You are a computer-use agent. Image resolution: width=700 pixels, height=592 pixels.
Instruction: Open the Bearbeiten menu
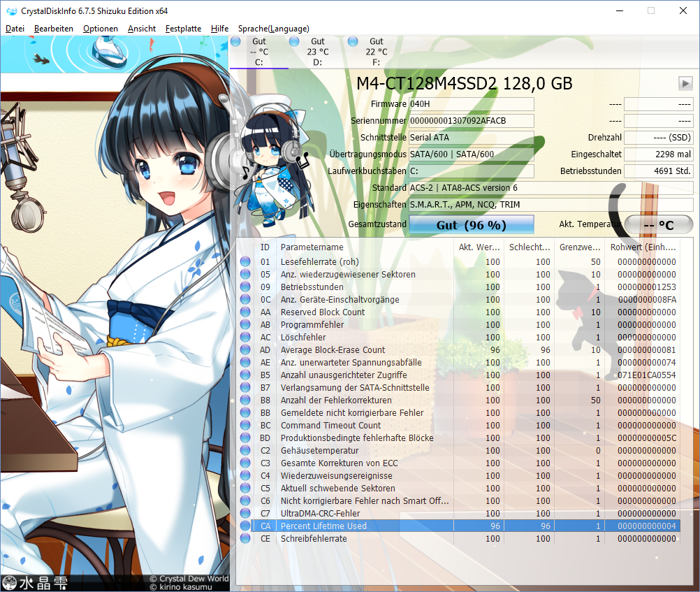point(54,29)
